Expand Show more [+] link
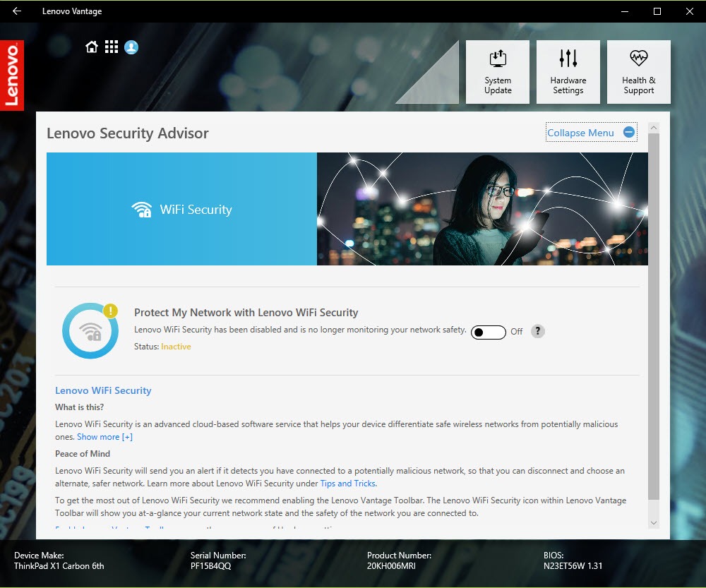The width and height of the screenshot is (706, 588). 104,437
